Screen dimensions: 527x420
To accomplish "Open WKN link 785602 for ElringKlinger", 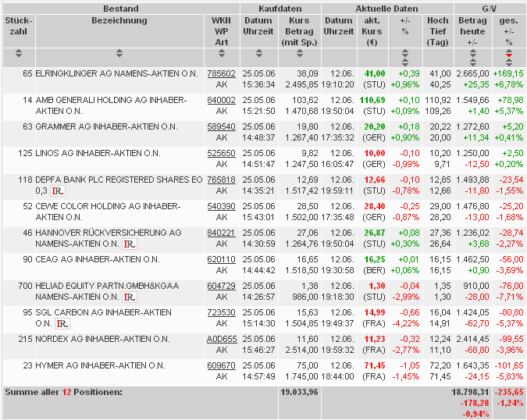I will point(222,73).
